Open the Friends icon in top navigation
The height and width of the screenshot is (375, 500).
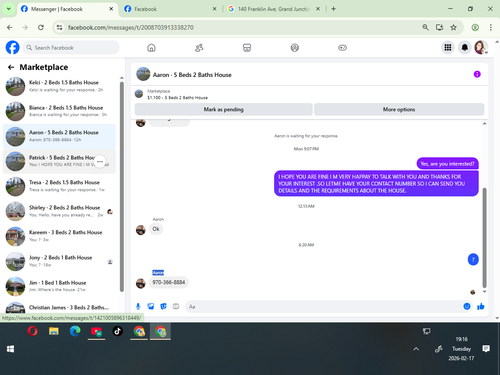coord(199,48)
